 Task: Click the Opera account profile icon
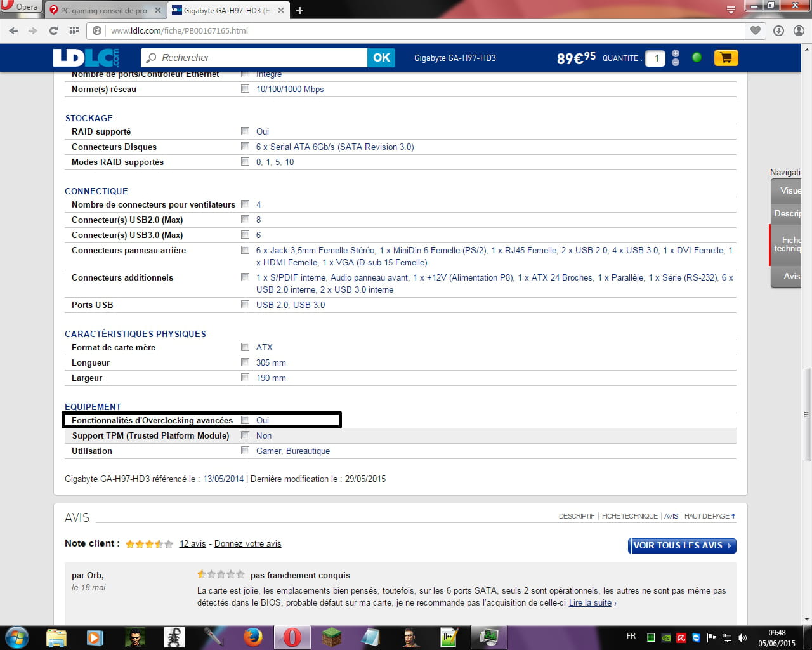click(x=799, y=30)
